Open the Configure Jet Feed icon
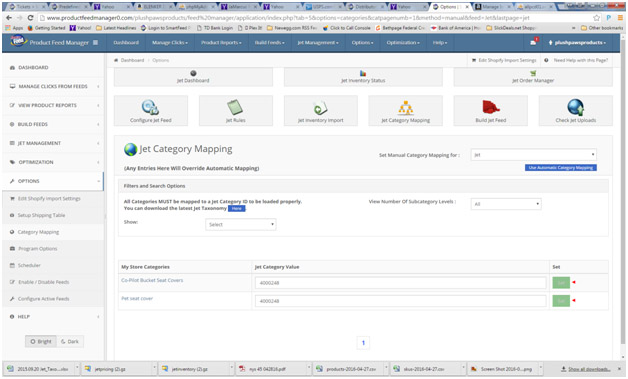The width and height of the screenshot is (628, 379). tap(151, 107)
